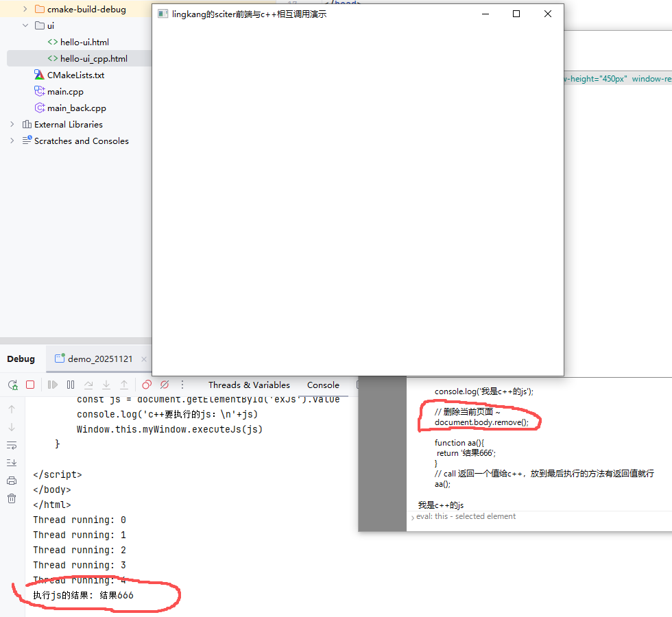Open main.cpp in the project tree
This screenshot has height=617, width=672.
click(65, 92)
